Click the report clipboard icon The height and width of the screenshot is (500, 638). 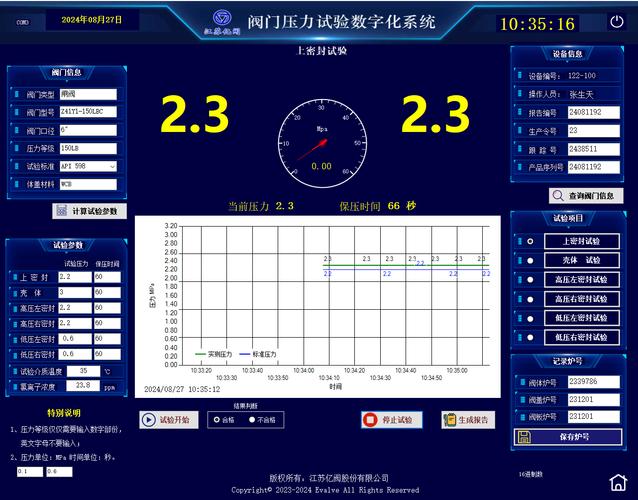point(450,419)
